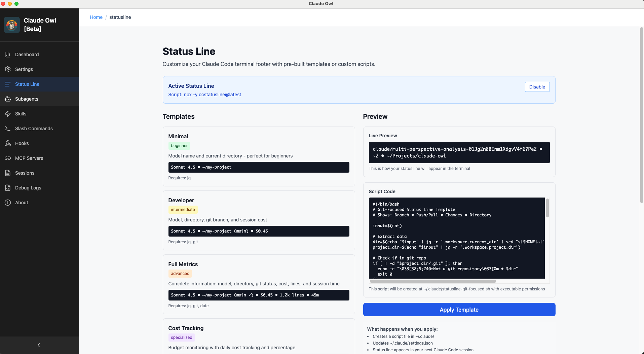Select the About info icon
Image resolution: width=644 pixels, height=354 pixels.
[x=8, y=203]
